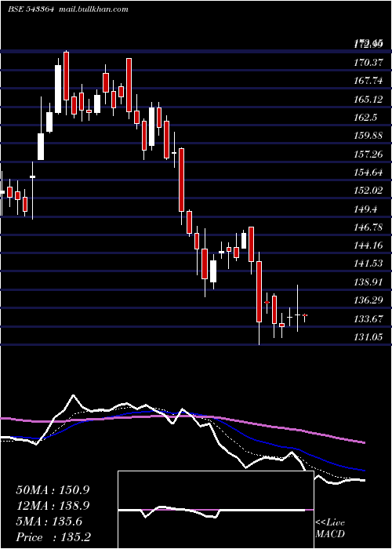Pick the 157.26 price axis value

(368, 154)
